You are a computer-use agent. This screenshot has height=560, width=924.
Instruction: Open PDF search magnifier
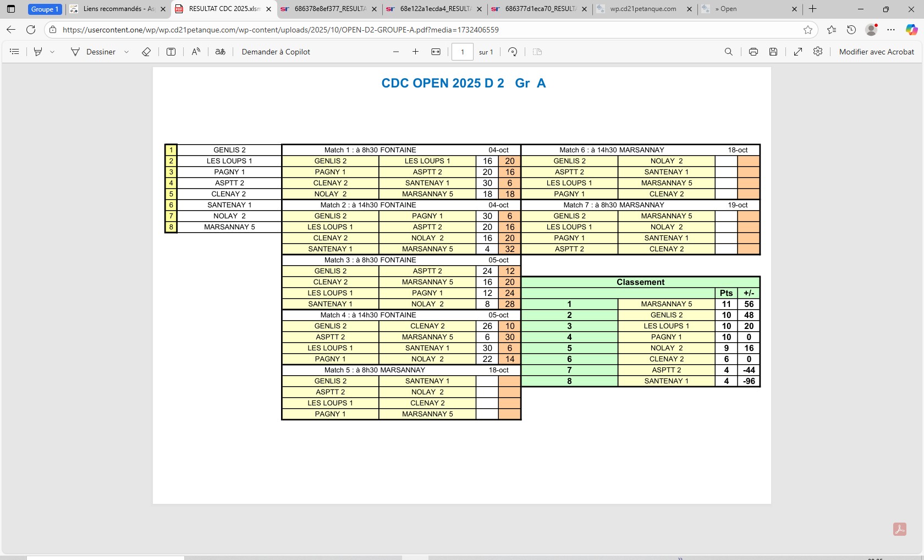[x=729, y=52]
